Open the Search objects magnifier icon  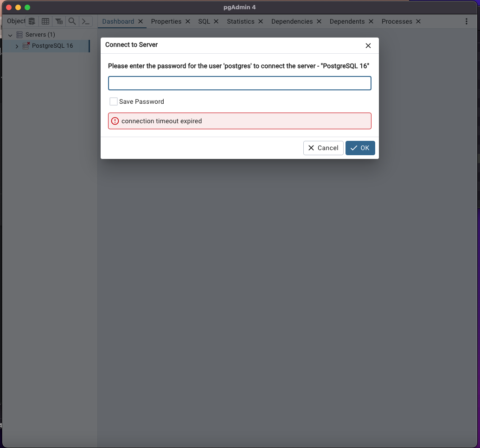72,21
